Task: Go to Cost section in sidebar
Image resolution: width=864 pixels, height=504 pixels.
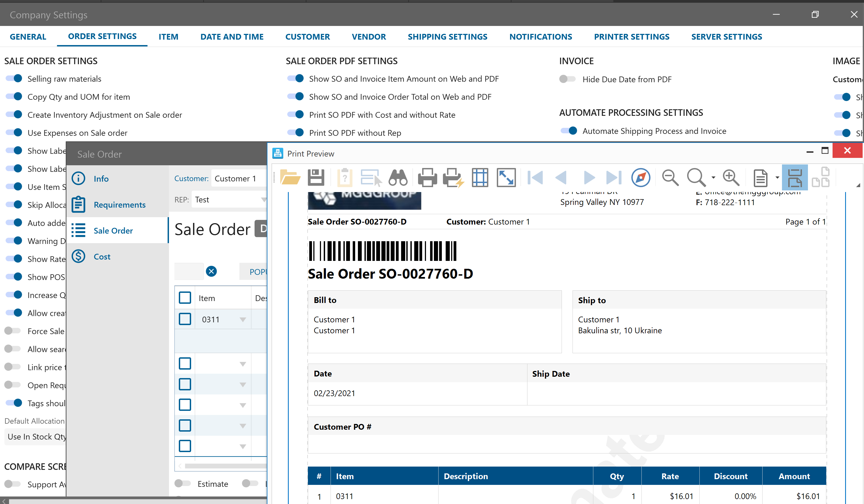Action: coord(102,257)
